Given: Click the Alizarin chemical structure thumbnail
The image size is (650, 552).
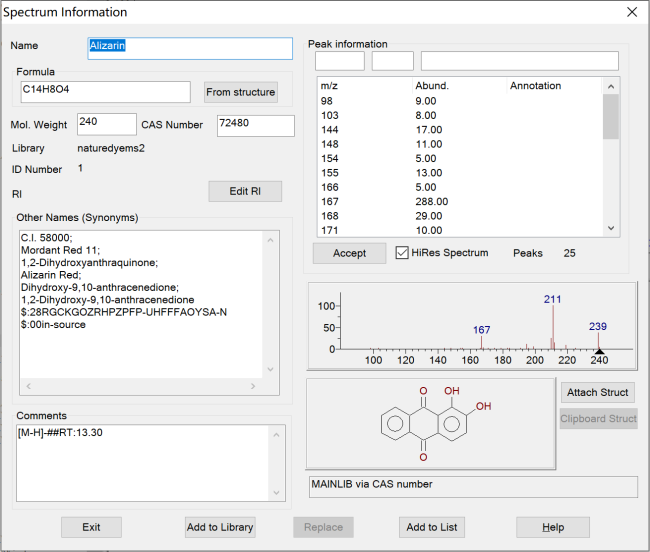Looking at the screenshot, I should click(x=430, y=423).
